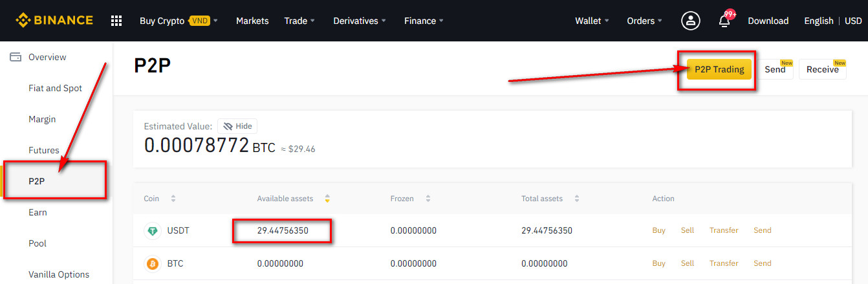Sort by Coin column arrows

(x=173, y=199)
